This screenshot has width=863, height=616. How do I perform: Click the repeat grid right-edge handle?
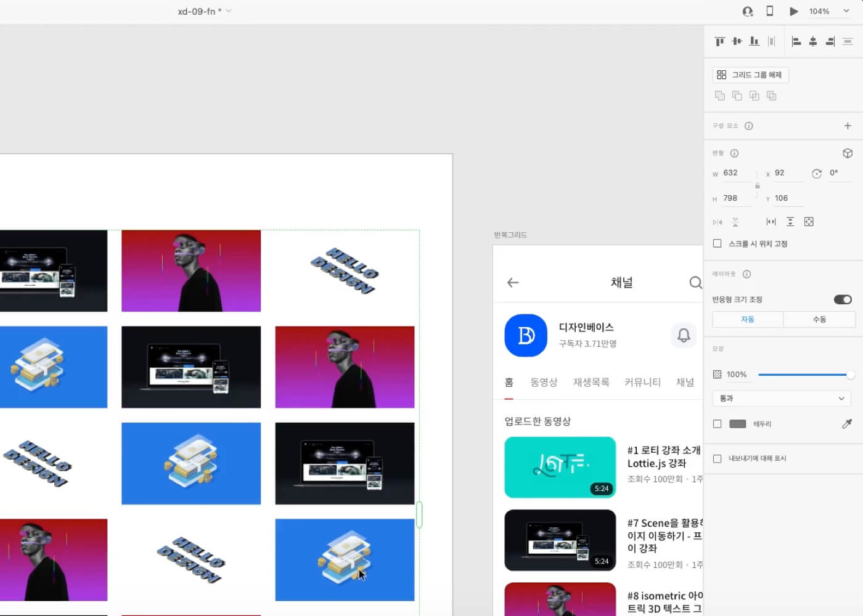coord(419,514)
